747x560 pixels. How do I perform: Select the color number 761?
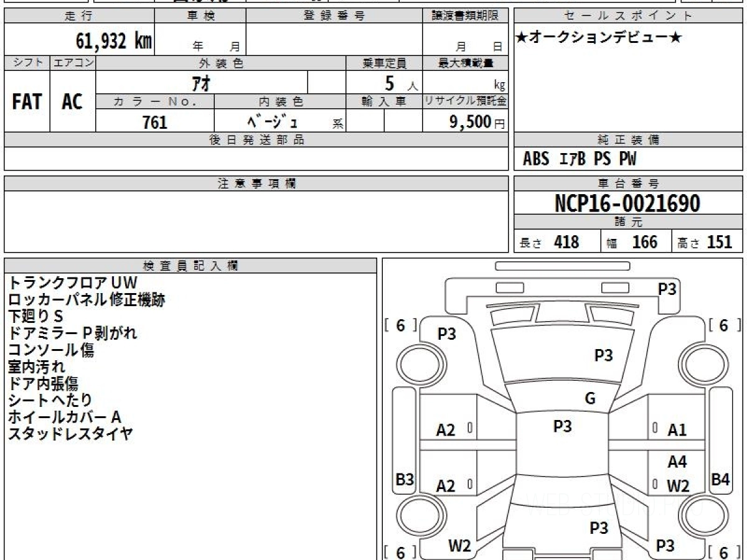click(x=155, y=122)
